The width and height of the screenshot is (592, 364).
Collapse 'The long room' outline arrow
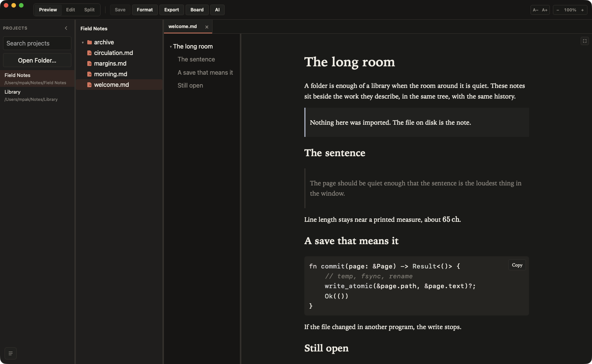point(171,47)
